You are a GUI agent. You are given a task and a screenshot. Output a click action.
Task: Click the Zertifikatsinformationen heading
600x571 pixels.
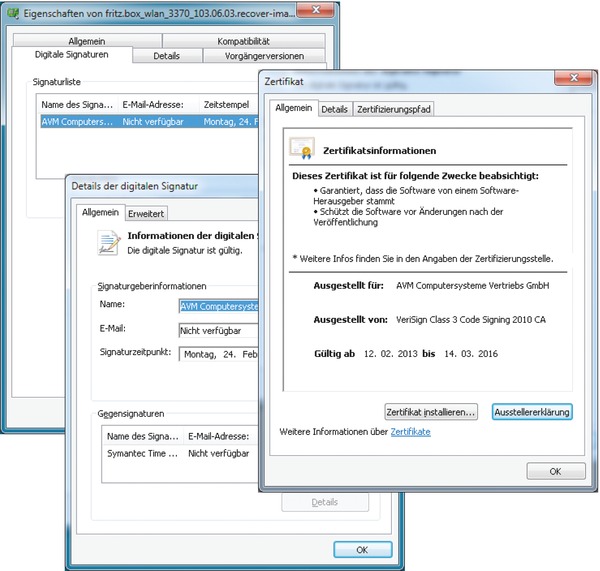[379, 150]
